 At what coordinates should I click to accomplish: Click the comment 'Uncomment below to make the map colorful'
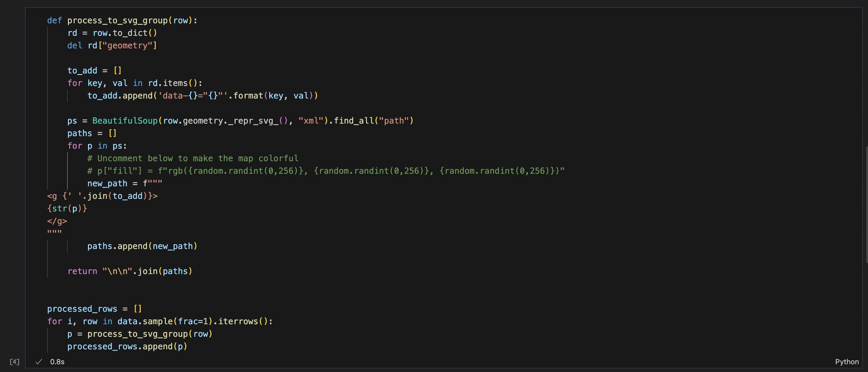pyautogui.click(x=193, y=159)
